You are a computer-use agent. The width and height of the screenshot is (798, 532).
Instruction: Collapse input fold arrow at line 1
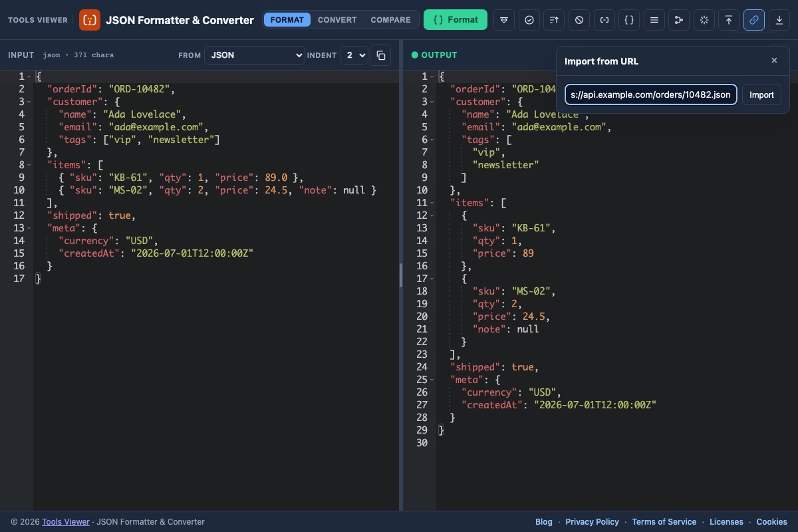[29, 76]
